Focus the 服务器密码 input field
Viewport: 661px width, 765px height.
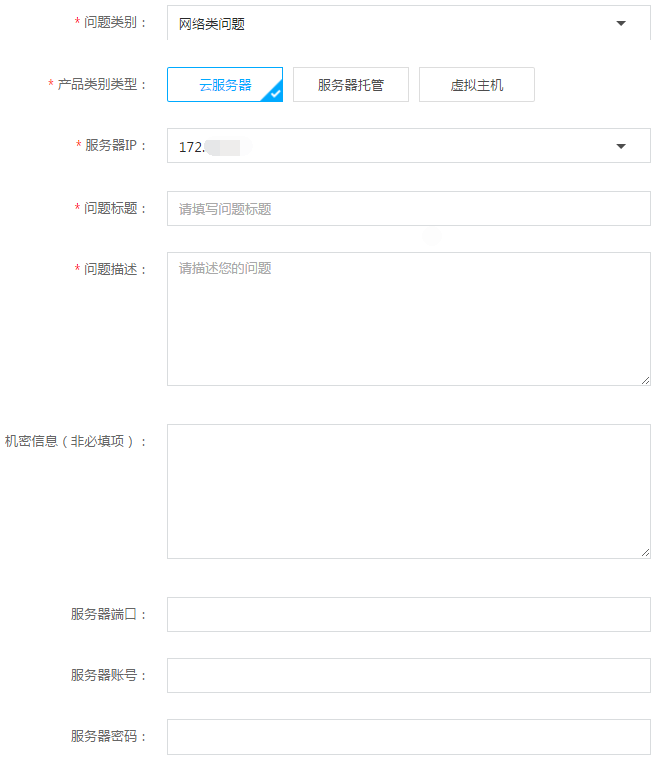tap(409, 737)
